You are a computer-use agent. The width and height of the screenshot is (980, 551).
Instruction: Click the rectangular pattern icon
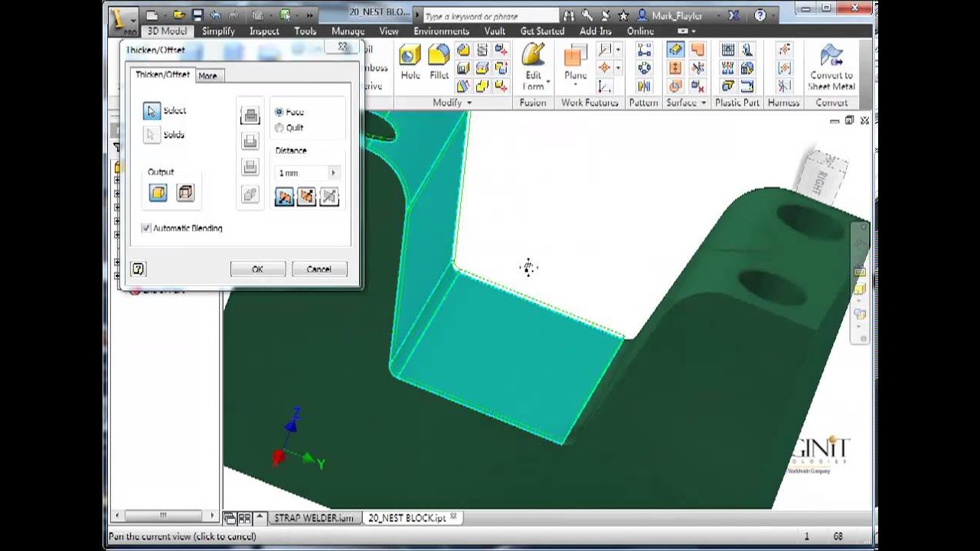(x=643, y=50)
